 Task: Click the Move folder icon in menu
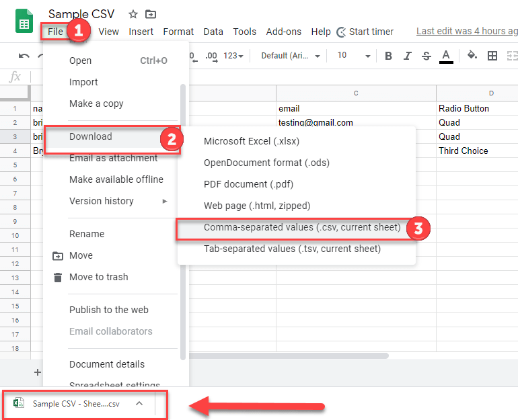[x=58, y=255]
